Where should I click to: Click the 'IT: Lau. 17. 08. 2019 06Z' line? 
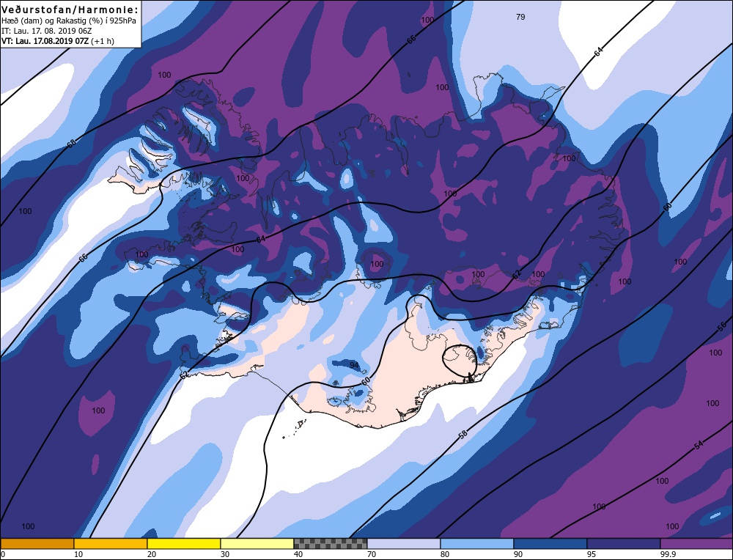pyautogui.click(x=45, y=32)
